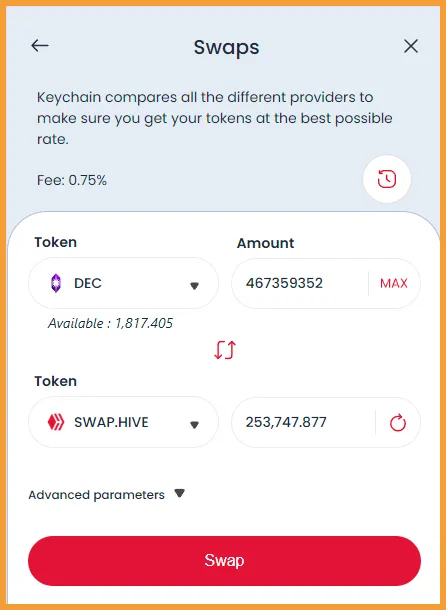This screenshot has width=446, height=610.
Task: Click the arrow beside DEC
Action: (194, 286)
